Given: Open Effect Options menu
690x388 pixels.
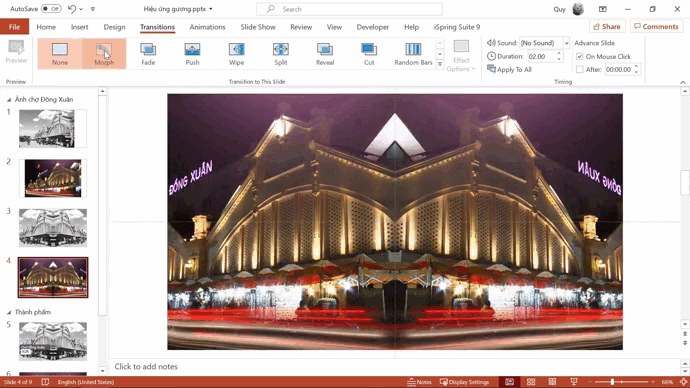Looking at the screenshot, I should 461,56.
